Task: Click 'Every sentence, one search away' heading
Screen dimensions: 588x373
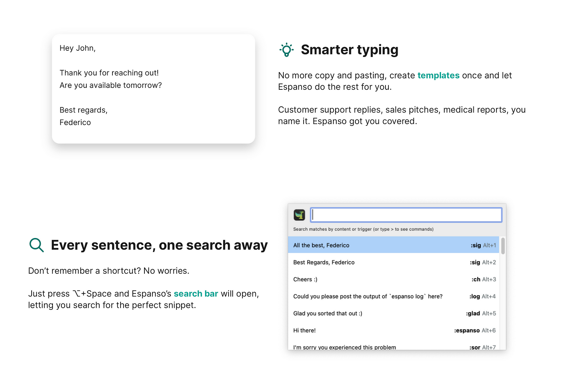Action: (x=159, y=245)
